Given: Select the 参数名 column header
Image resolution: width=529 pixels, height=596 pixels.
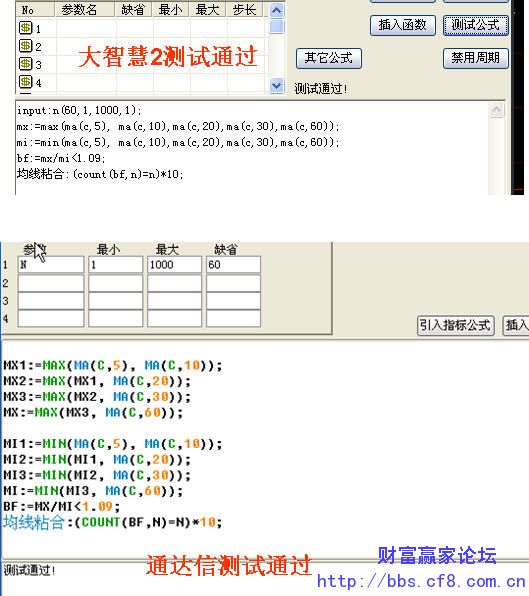Looking at the screenshot, I should tap(85, 10).
